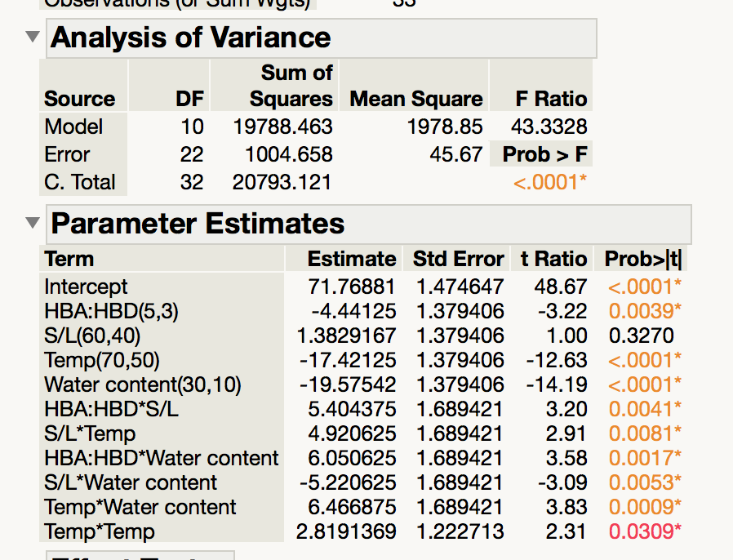
Task: Select the Estimate column header
Action: coord(351,259)
